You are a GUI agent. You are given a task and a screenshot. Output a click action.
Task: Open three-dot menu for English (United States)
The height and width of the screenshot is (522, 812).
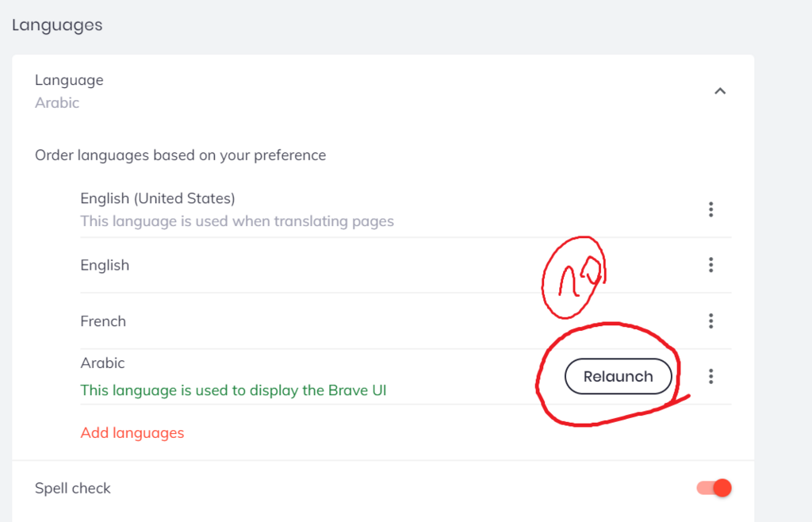711,209
